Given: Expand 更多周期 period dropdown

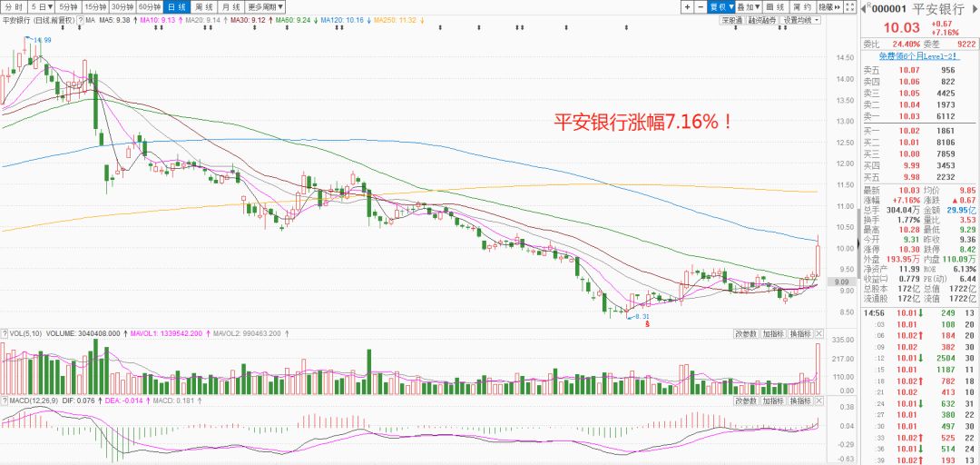Looking at the screenshot, I should click(x=265, y=7).
